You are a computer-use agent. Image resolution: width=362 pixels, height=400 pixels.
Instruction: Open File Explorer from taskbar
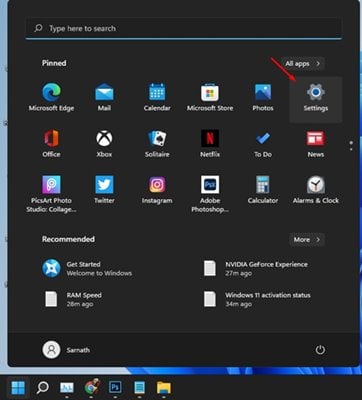coord(164,388)
